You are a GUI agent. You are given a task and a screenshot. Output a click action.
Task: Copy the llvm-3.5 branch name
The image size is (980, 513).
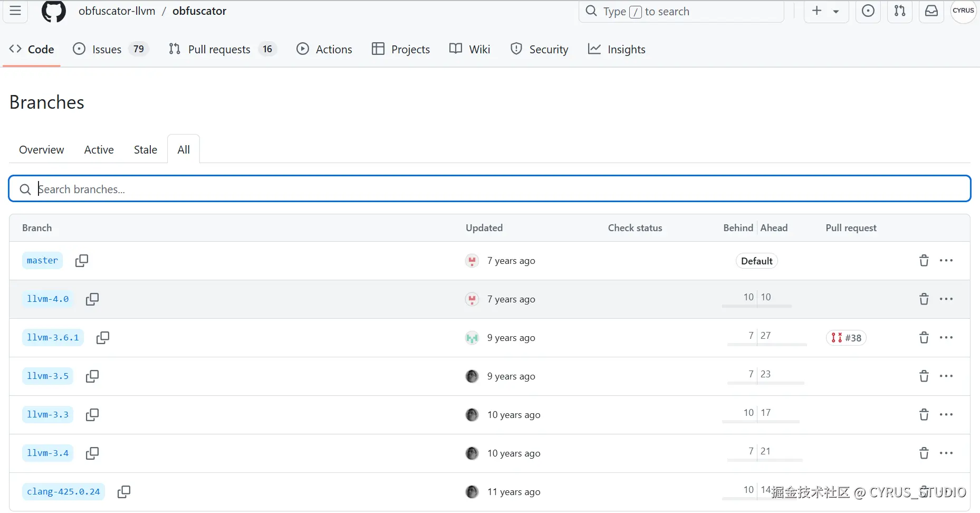pyautogui.click(x=92, y=376)
